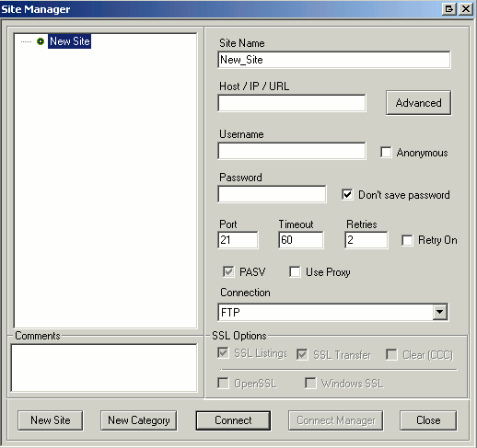Uncheck Don't save password
The width and height of the screenshot is (477, 448).
pos(347,195)
